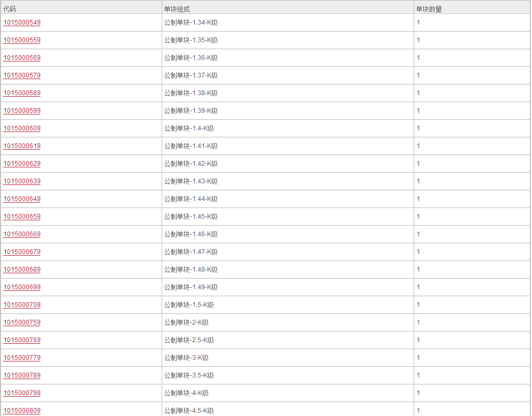Screen dimensions: 532x416
Task: Open code link 1015000609
Action: point(22,128)
